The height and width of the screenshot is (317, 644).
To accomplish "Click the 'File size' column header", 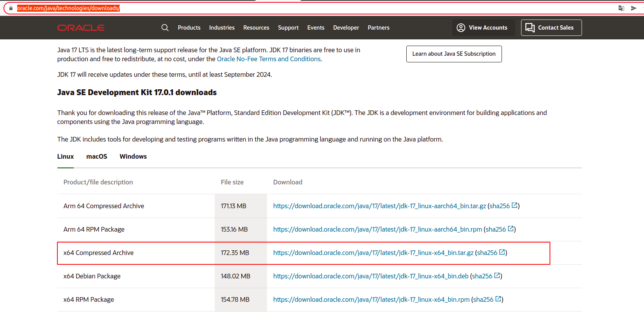I will click(x=232, y=182).
